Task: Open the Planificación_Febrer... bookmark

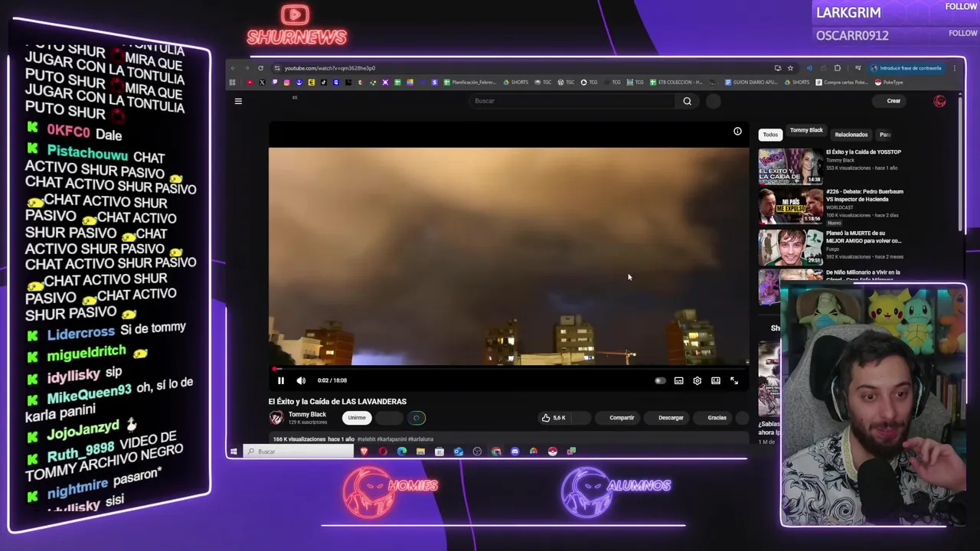Action: [469, 82]
